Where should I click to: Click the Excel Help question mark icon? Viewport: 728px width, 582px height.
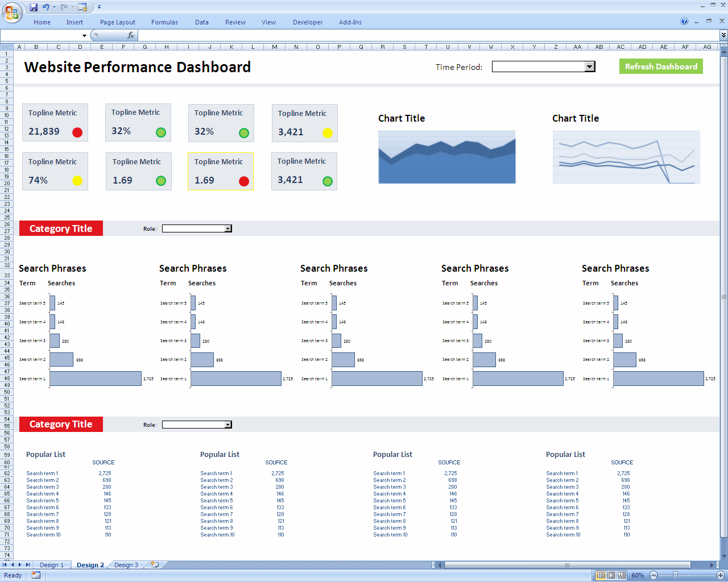coord(684,22)
